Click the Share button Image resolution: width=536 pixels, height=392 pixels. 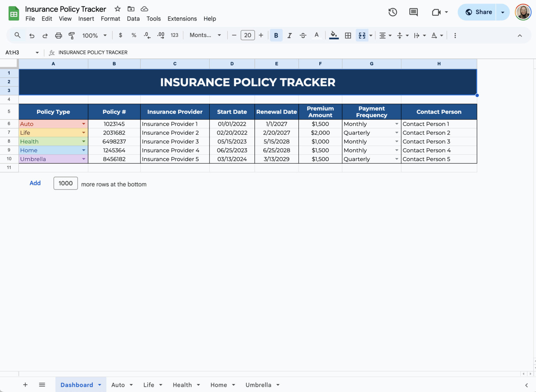tap(477, 12)
